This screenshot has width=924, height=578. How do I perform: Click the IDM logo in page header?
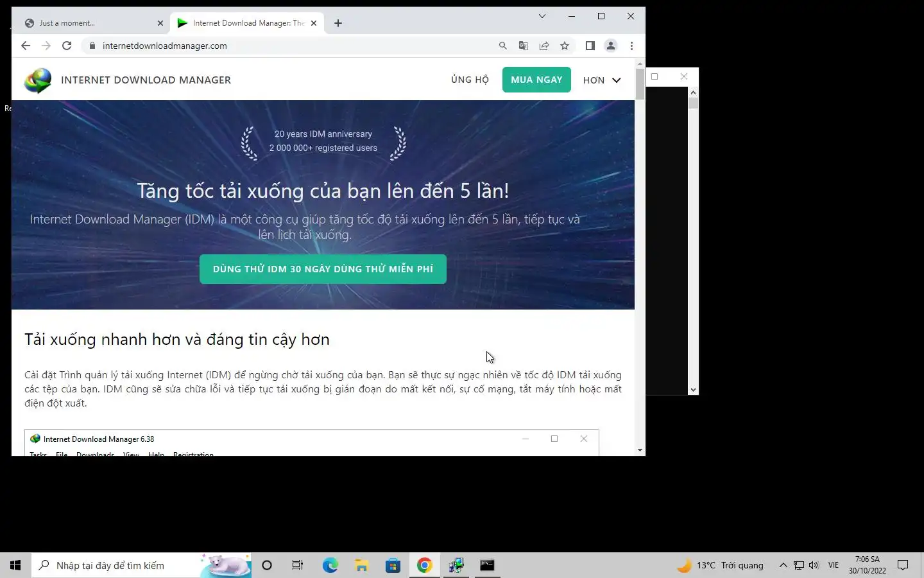[38, 80]
